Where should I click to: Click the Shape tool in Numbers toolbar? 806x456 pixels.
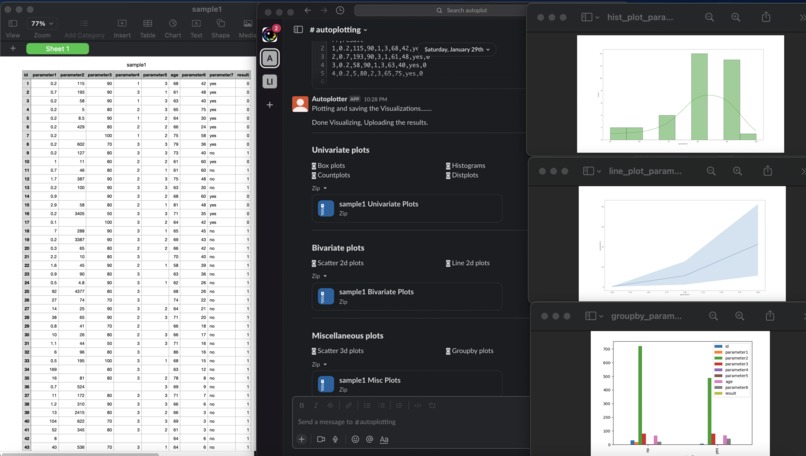point(221,29)
